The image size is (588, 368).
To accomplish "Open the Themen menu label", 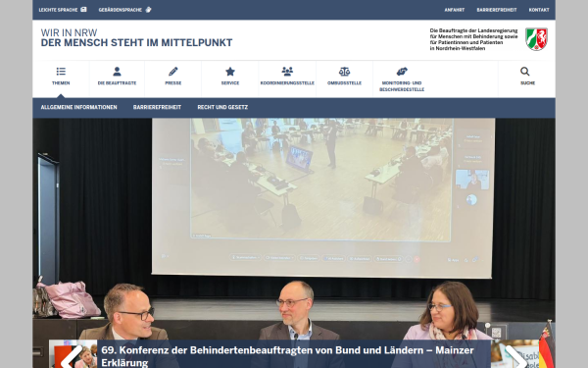I will pos(61,83).
